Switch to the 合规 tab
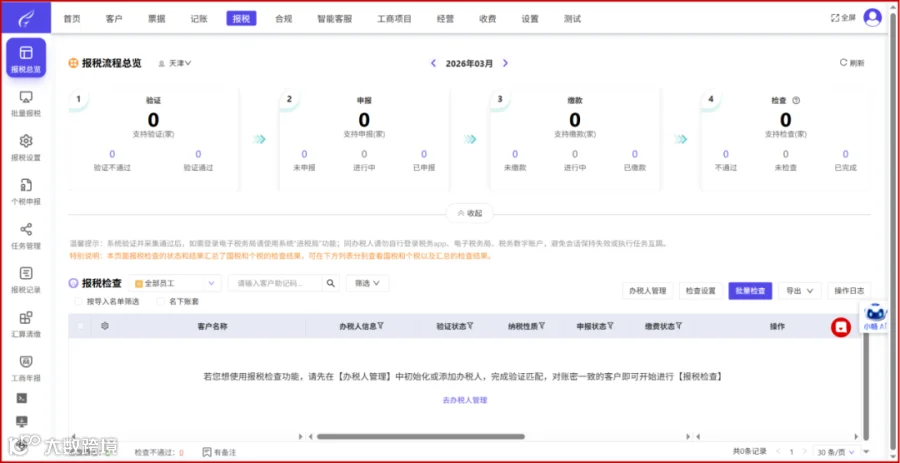 (x=284, y=18)
